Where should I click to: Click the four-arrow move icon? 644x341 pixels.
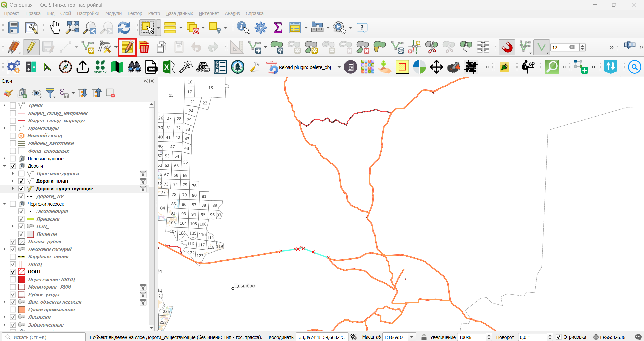[x=436, y=67]
